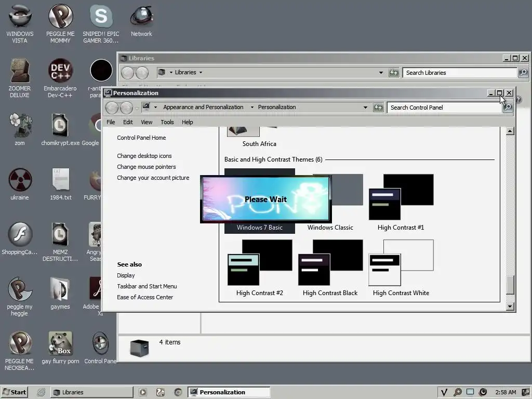Open chomikrypt.exe desktop icon
Viewport: 532px width, 399px height.
pyautogui.click(x=60, y=129)
